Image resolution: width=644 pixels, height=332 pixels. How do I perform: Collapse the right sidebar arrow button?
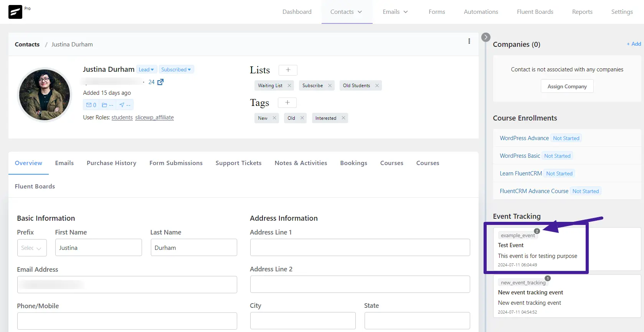click(486, 37)
